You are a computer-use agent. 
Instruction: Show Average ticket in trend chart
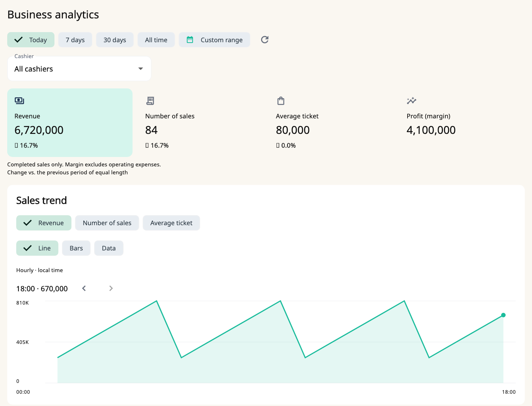coord(171,223)
